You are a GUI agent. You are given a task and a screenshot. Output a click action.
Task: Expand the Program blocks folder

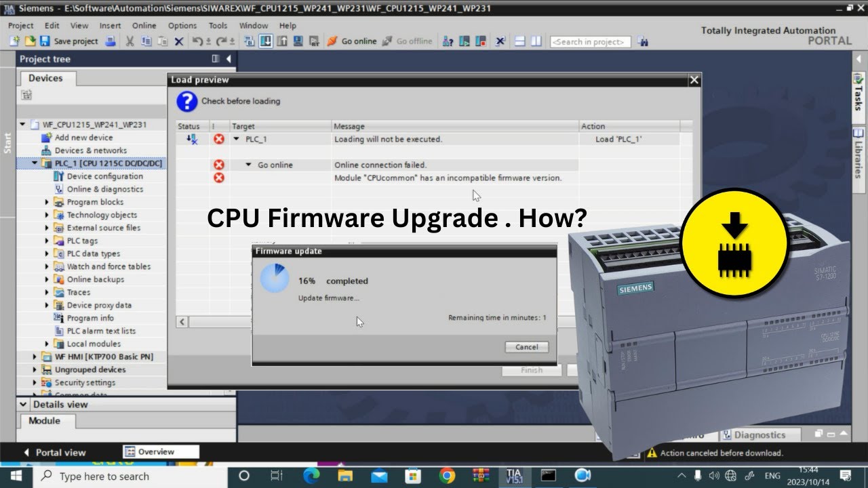47,202
